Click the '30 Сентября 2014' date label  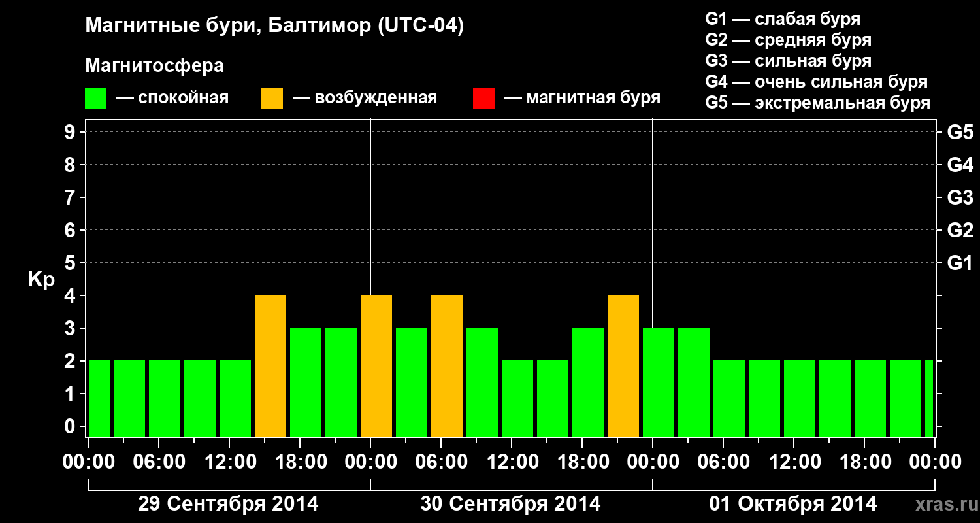point(510,503)
